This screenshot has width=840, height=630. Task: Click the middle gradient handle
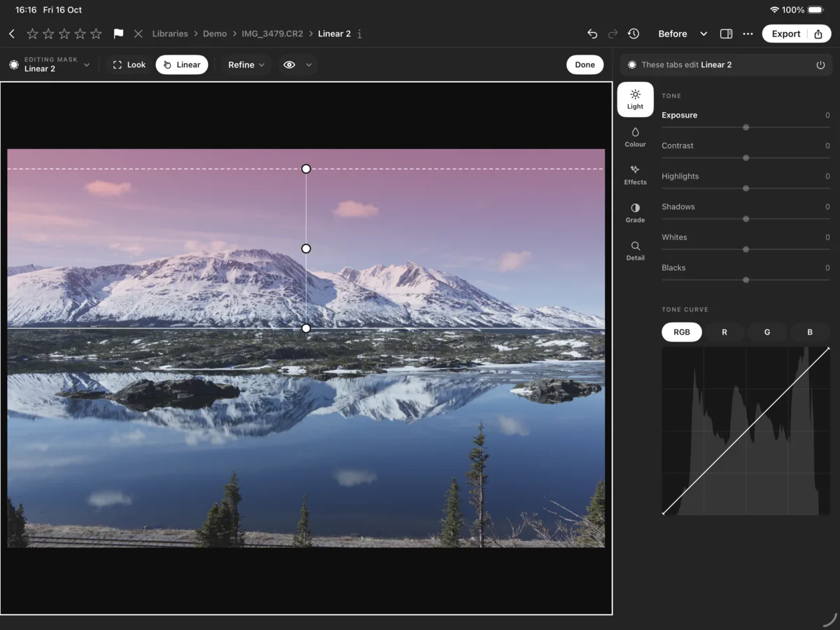[x=306, y=248]
